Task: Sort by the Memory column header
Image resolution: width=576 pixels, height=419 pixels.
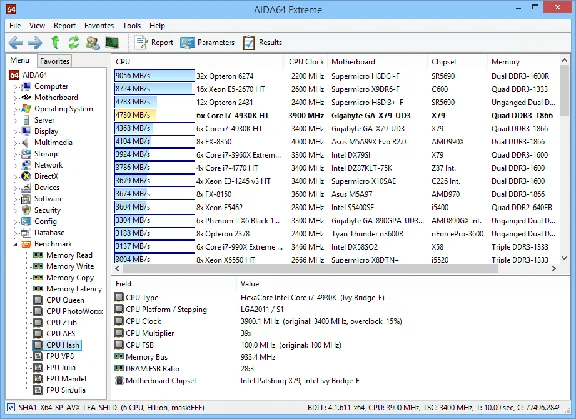Action: [x=523, y=62]
